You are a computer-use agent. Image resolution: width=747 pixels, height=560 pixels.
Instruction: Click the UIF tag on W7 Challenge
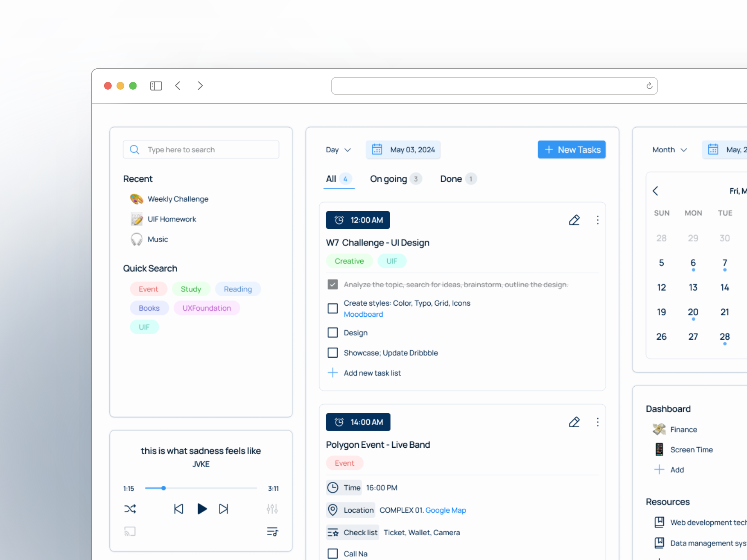392,261
